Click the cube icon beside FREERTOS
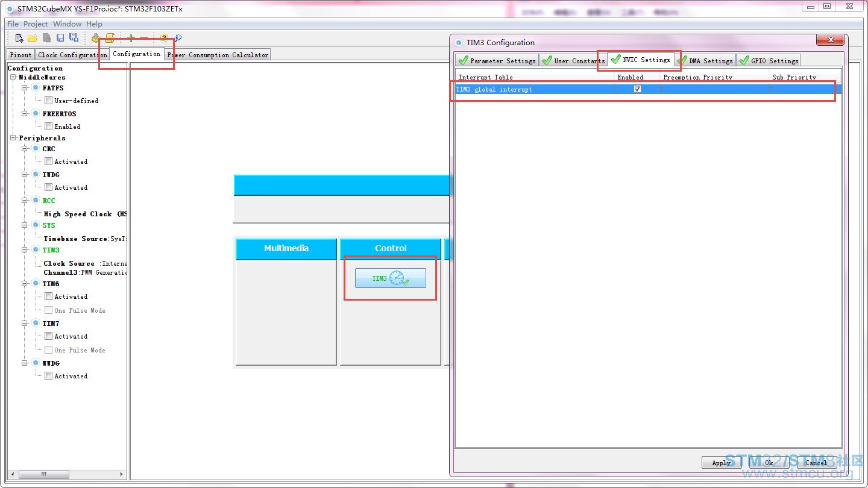 point(36,114)
